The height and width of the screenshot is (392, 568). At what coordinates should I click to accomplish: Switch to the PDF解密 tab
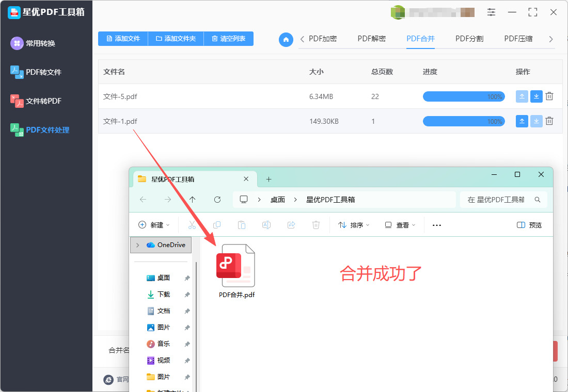(372, 39)
